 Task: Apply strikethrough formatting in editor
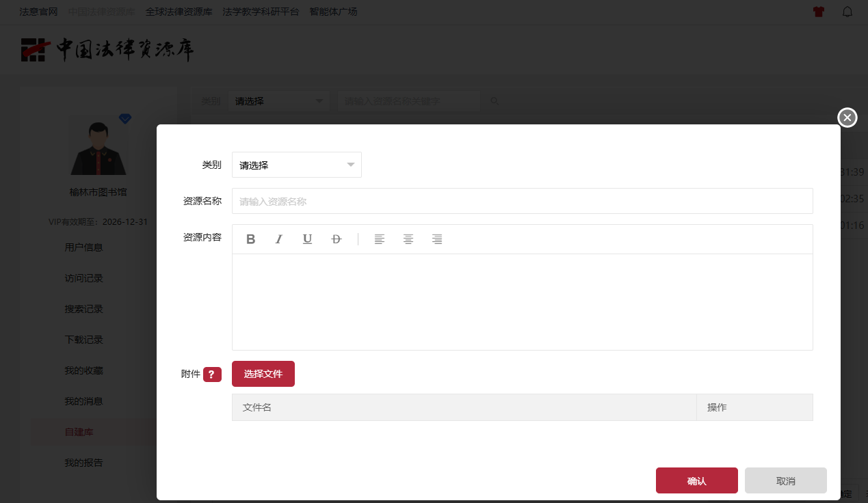(x=336, y=239)
